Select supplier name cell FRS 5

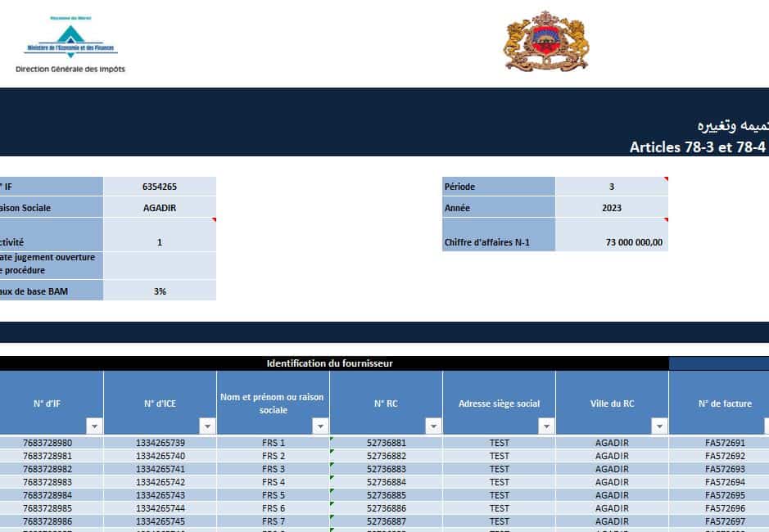pyautogui.click(x=273, y=495)
